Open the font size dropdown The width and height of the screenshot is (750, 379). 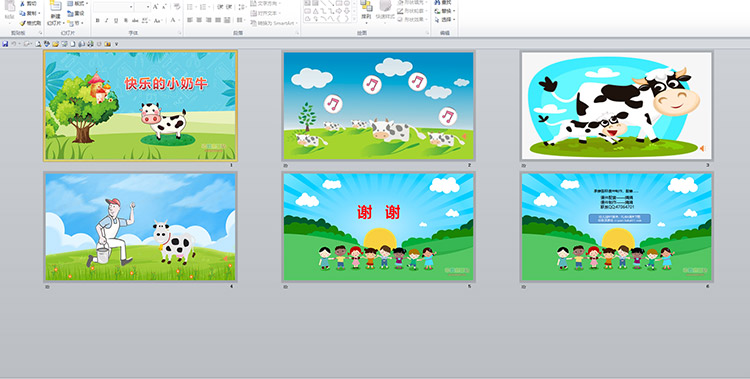click(148, 7)
